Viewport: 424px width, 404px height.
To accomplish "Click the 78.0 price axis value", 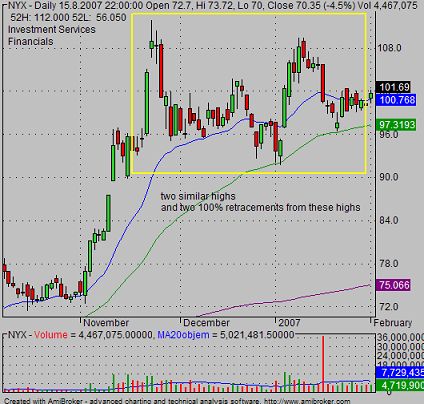I will coord(389,264).
